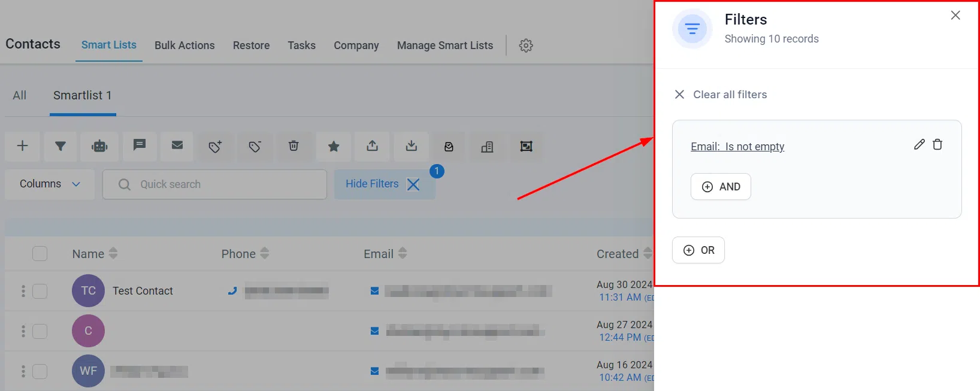
Task: Click the filter icon beside Filters title
Action: coord(692,29)
